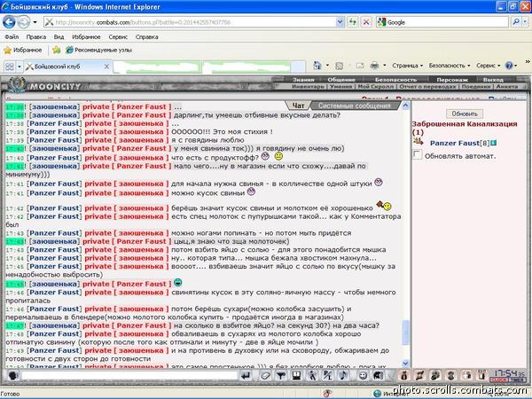Screen dimensions: 532x399
Task: Expand the Home button dropdown arrow
Action: click(x=327, y=66)
